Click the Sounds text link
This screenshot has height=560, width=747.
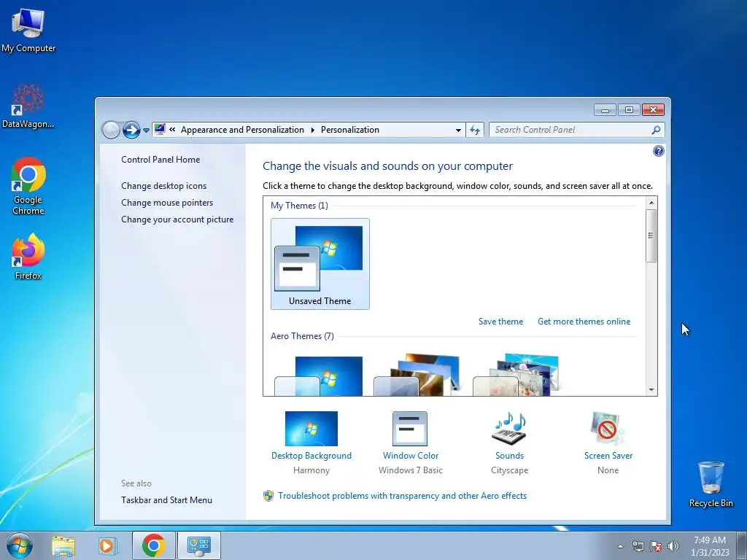[509, 456]
